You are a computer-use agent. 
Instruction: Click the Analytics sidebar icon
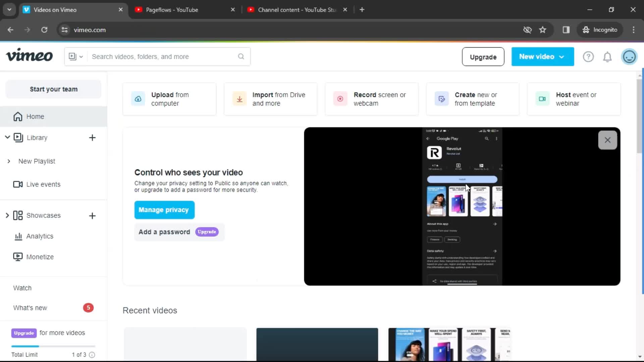pos(18,236)
